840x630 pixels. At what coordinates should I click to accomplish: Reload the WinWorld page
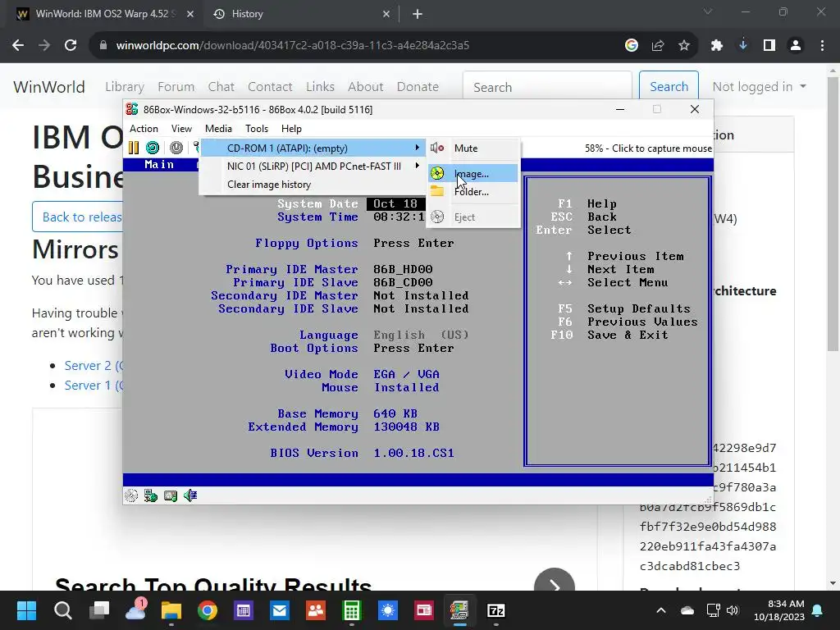pos(71,45)
